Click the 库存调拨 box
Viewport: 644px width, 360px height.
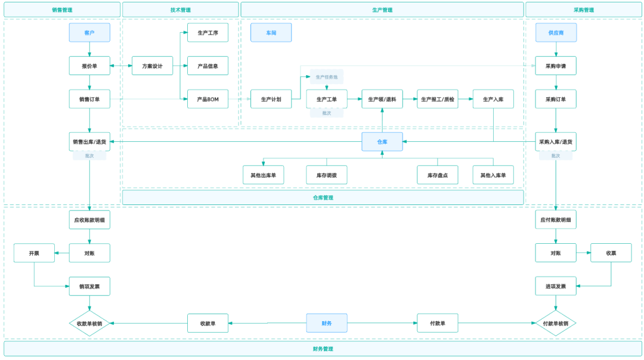[327, 175]
